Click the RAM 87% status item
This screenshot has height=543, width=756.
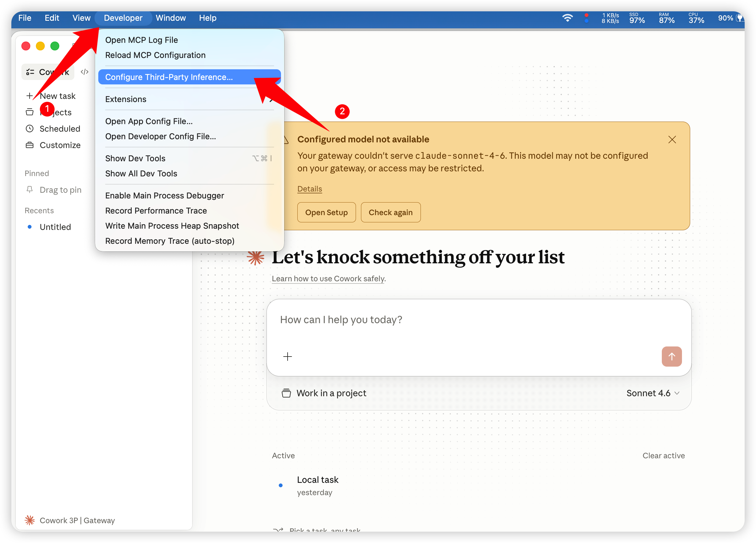tap(666, 18)
